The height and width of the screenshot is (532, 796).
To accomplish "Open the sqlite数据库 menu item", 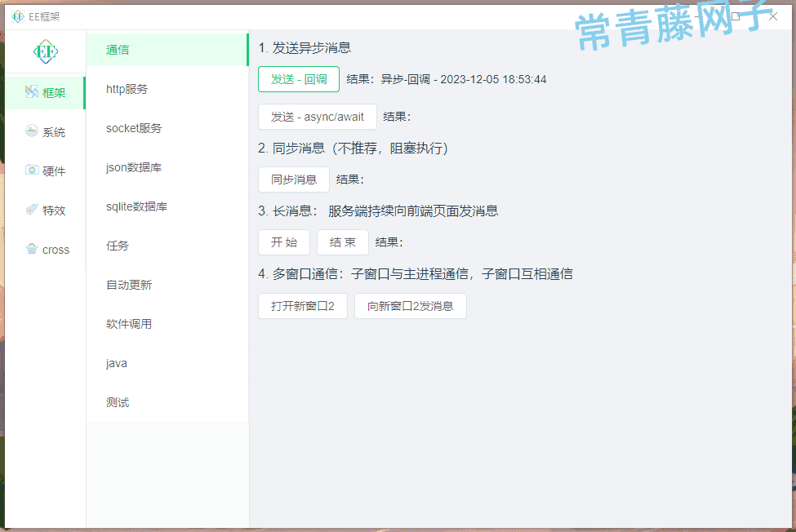I will tap(167, 206).
